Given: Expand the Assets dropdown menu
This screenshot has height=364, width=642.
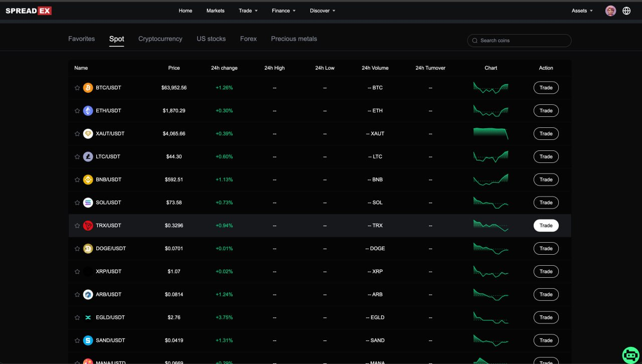Looking at the screenshot, I should (x=582, y=11).
